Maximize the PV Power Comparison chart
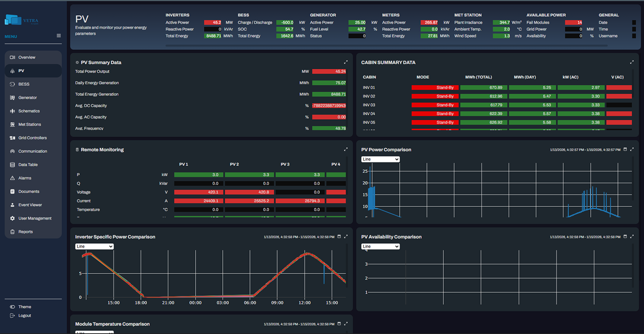644x334 pixels. [632, 150]
